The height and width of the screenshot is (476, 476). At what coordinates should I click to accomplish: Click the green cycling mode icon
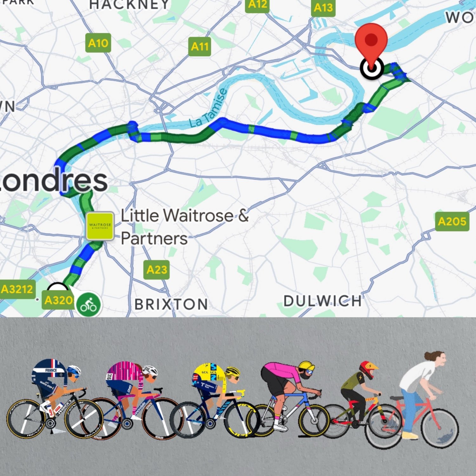tap(89, 305)
